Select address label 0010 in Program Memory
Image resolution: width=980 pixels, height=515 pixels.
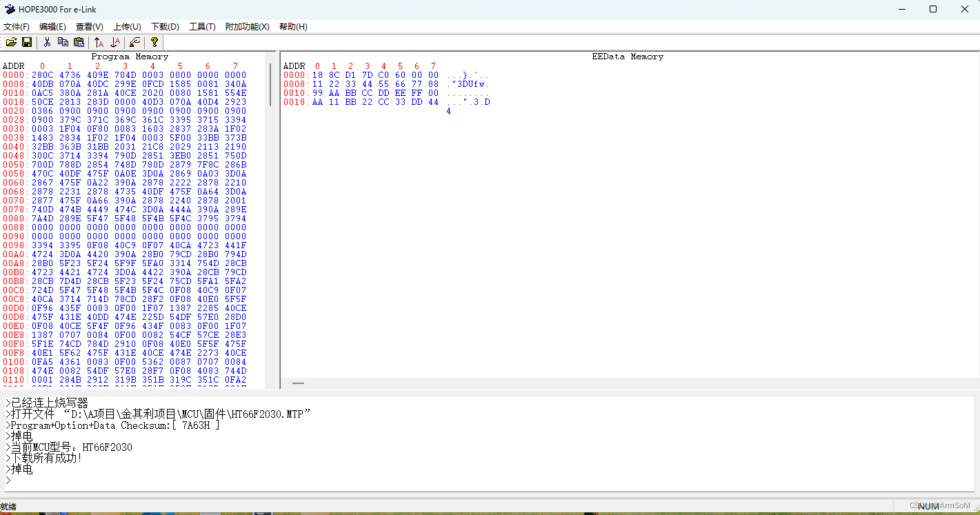click(x=13, y=93)
